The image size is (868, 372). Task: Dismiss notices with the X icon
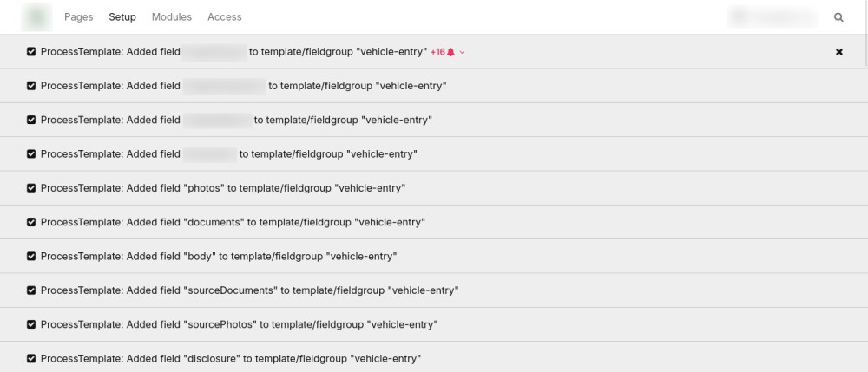pos(838,52)
